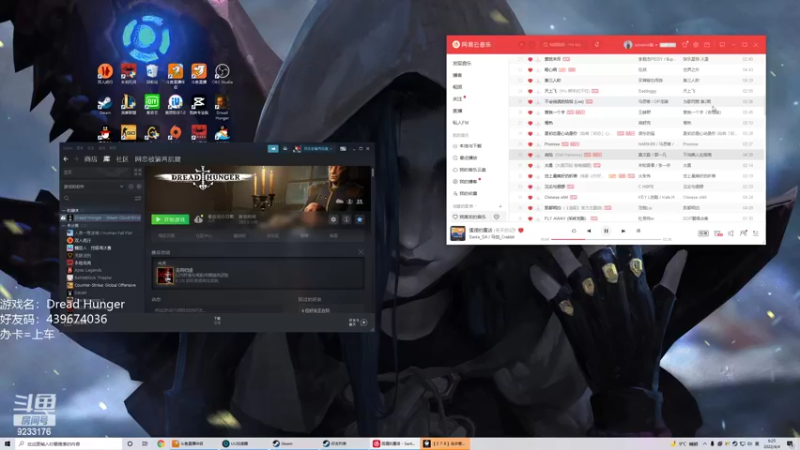Go back in Steam with the left arrow
Screen dimensions: 800x450
click(x=66, y=159)
